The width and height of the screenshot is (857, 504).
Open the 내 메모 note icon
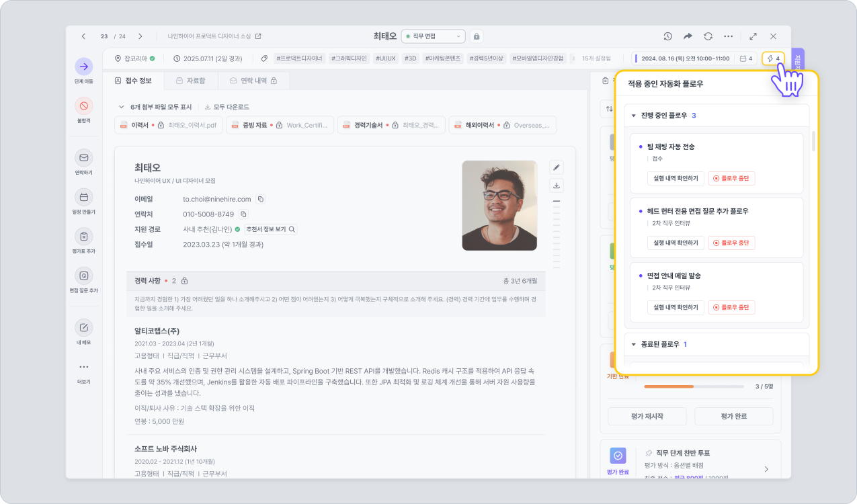point(84,327)
